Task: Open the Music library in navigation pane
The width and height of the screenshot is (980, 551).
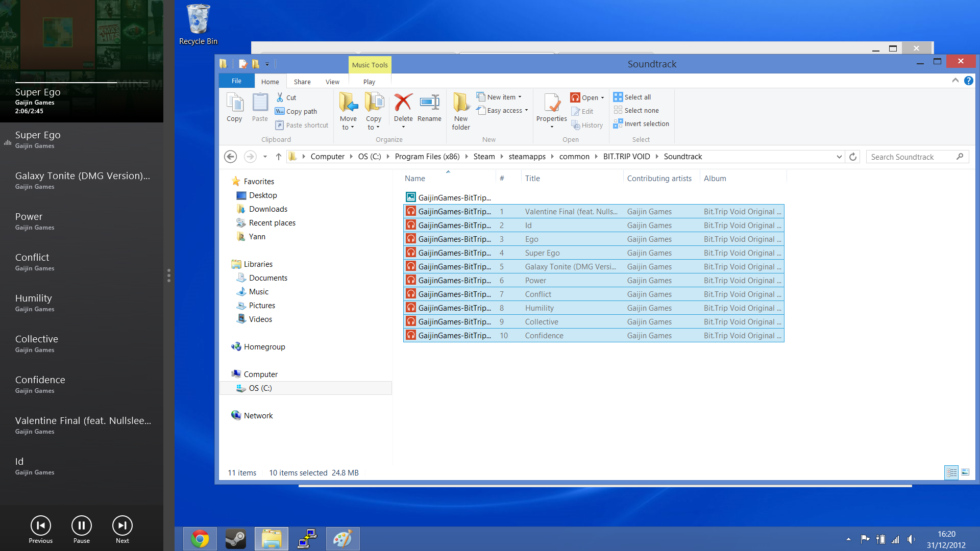Action: [x=258, y=292]
